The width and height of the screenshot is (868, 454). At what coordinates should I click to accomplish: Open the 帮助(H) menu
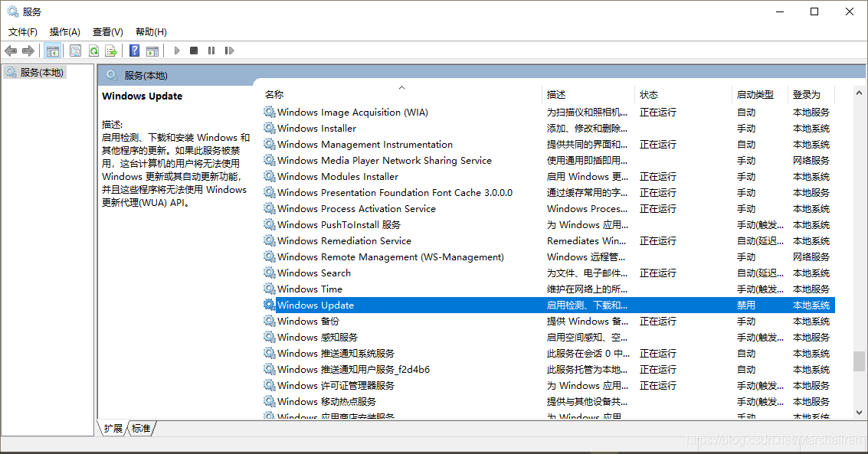click(151, 32)
